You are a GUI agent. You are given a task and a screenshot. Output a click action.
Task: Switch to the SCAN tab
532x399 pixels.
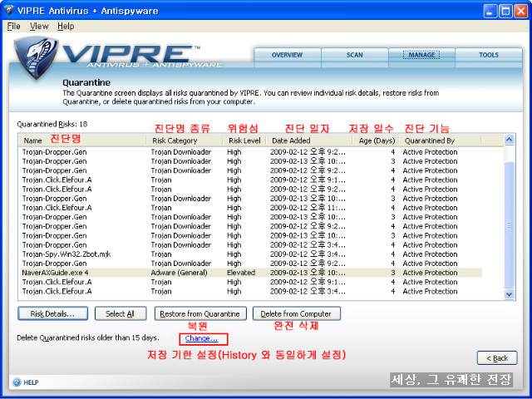tap(355, 56)
